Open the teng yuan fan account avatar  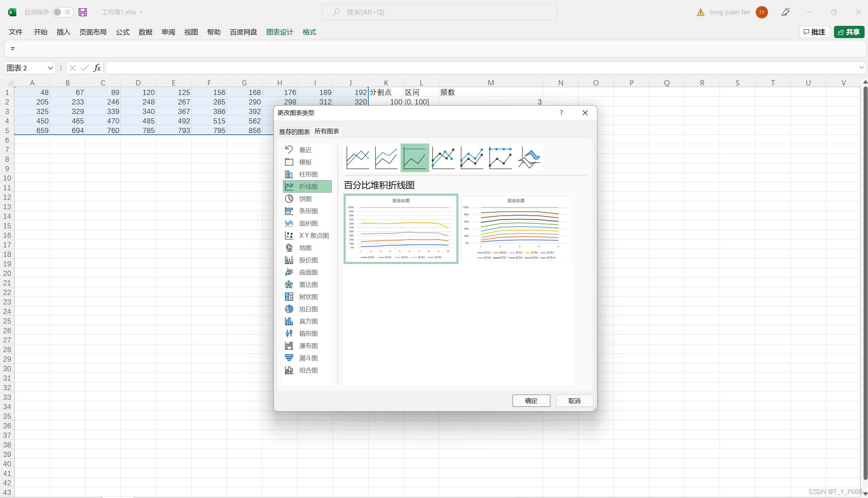pos(762,12)
